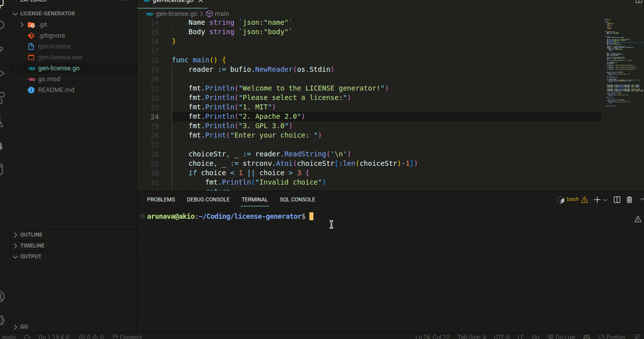The height and width of the screenshot is (339, 644).
Task: Open Extensions view in activity bar
Action: click(x=2, y=97)
